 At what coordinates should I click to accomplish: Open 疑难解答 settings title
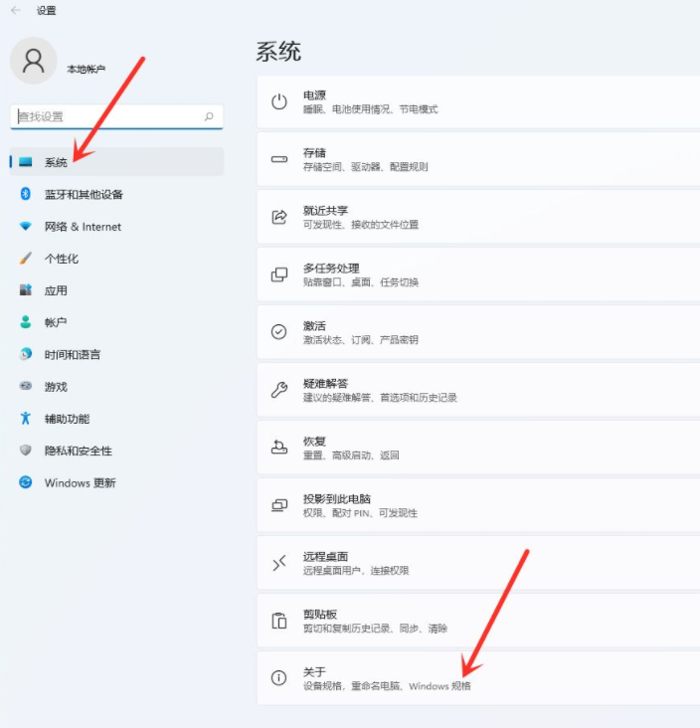pos(325,383)
